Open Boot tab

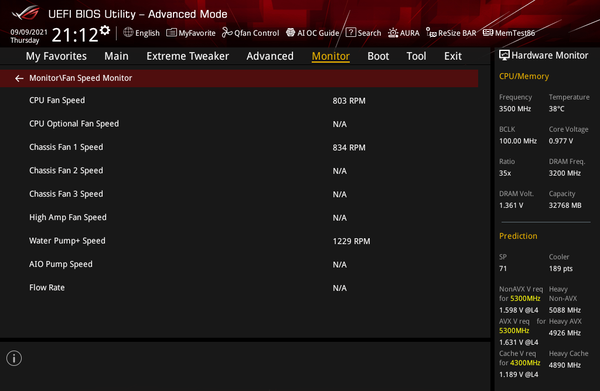[x=378, y=56]
